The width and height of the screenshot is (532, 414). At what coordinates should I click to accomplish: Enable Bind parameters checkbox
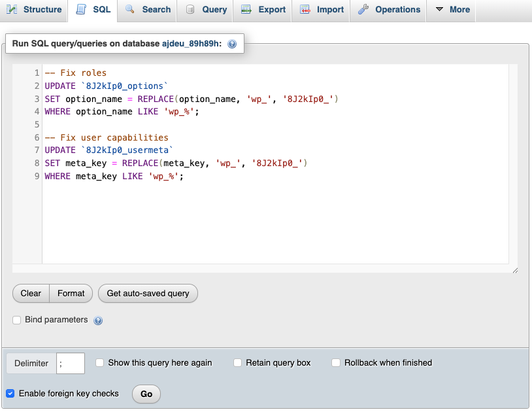pos(16,320)
